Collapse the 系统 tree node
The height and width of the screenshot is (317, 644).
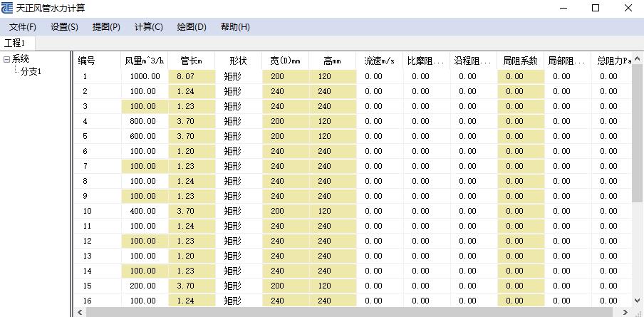tap(6, 60)
